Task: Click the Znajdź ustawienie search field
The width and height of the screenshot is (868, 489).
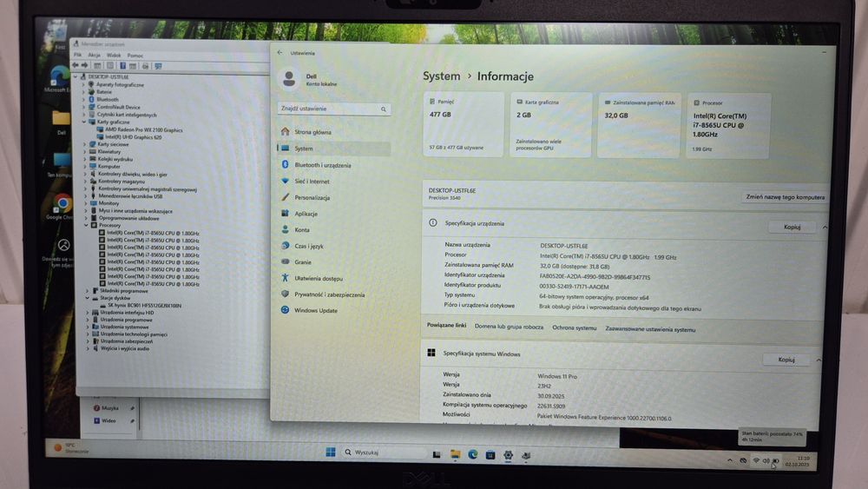Action: coord(334,109)
